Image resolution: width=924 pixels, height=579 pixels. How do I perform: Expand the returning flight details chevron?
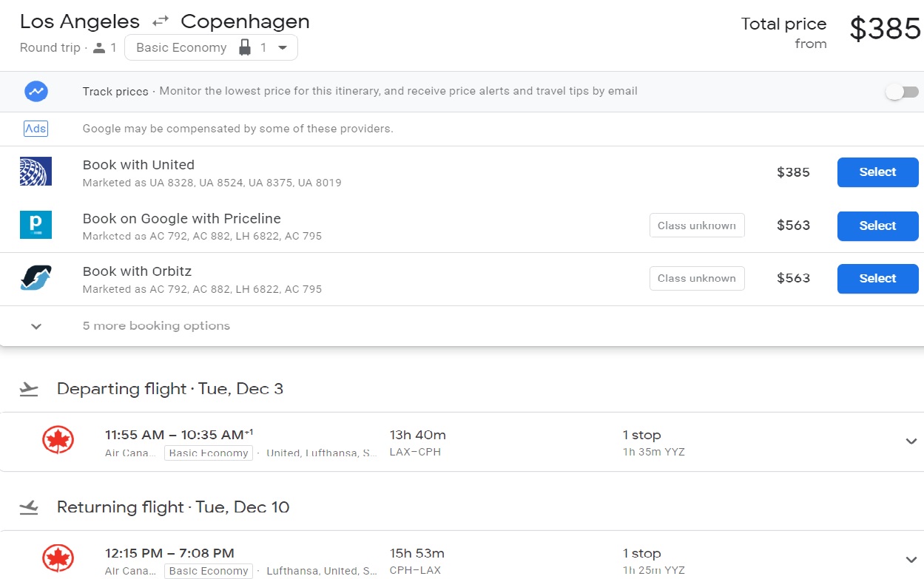(x=911, y=560)
